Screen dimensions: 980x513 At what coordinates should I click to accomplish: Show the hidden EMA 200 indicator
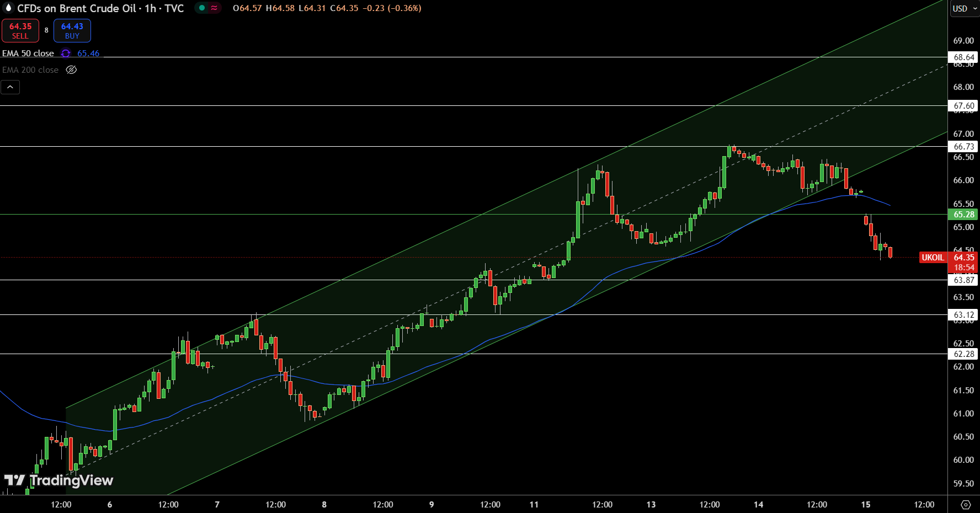(71, 70)
